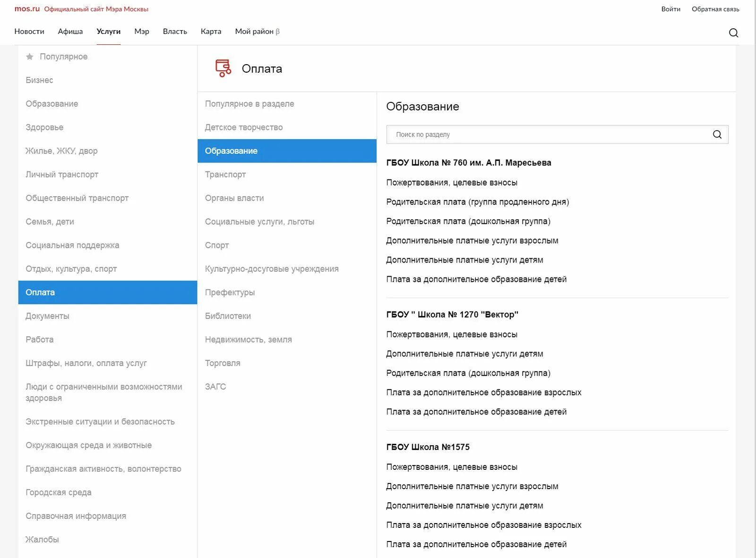
Task: Open the Афиша menu item
Action: coord(70,31)
